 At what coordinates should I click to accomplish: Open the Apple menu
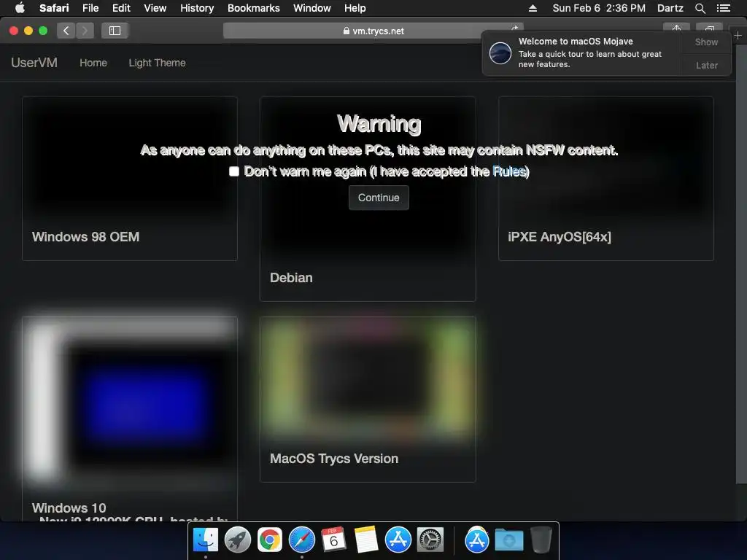[20, 7]
